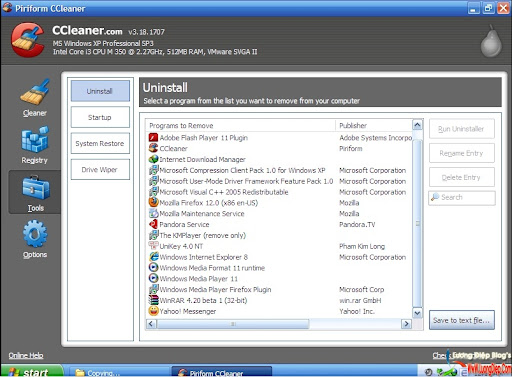Click the Visual C++ 2005 Redistributable icon
Viewport: 512px width, 377px height.
point(153,192)
